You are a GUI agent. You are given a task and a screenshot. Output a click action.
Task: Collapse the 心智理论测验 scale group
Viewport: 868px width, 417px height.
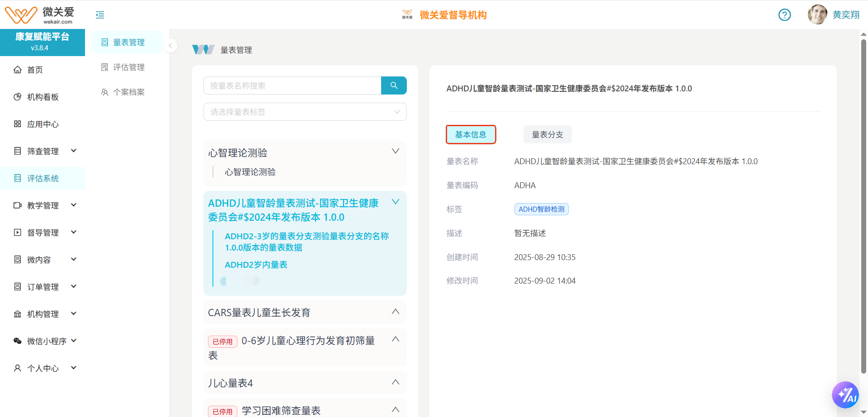click(395, 152)
